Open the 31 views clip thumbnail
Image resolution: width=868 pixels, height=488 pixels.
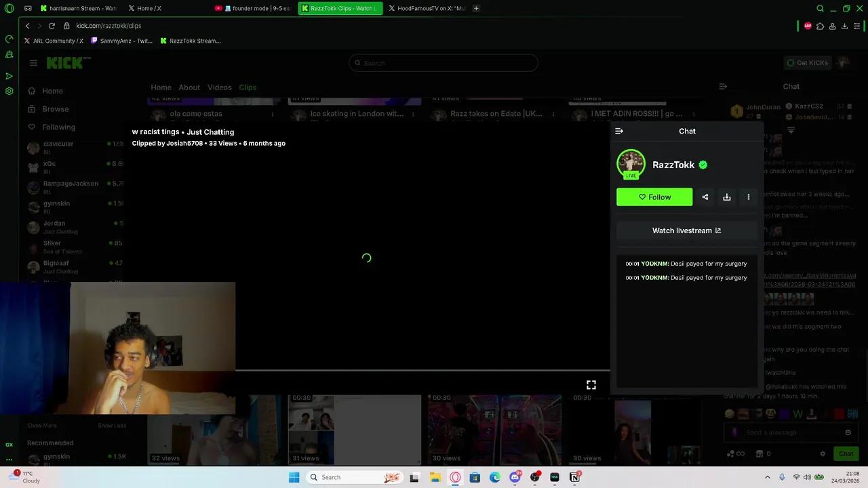(355, 430)
